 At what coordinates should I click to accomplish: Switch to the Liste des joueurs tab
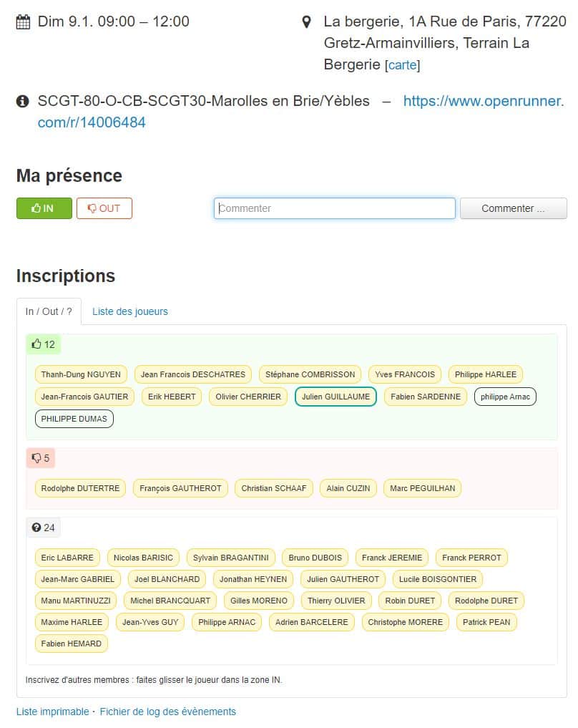point(130,311)
